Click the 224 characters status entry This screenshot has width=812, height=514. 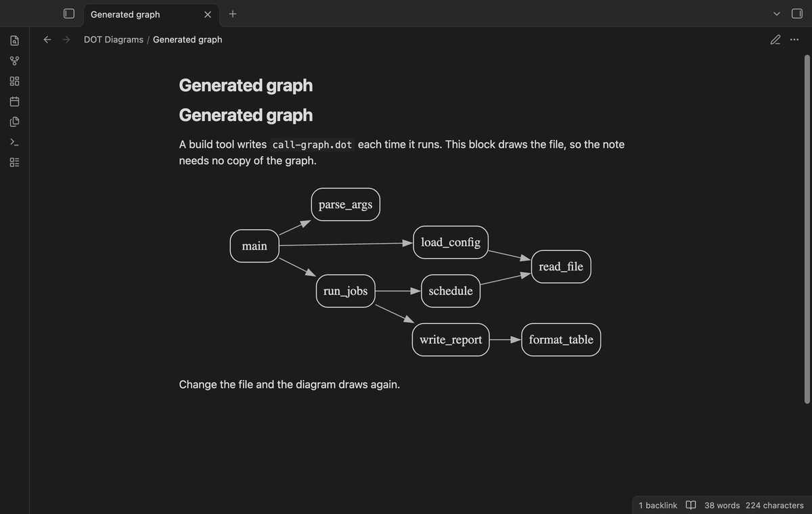pos(775,505)
